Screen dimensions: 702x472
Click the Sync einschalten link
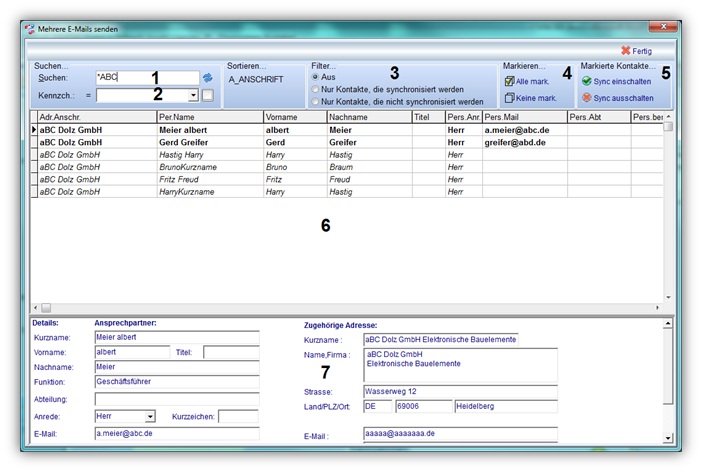622,82
